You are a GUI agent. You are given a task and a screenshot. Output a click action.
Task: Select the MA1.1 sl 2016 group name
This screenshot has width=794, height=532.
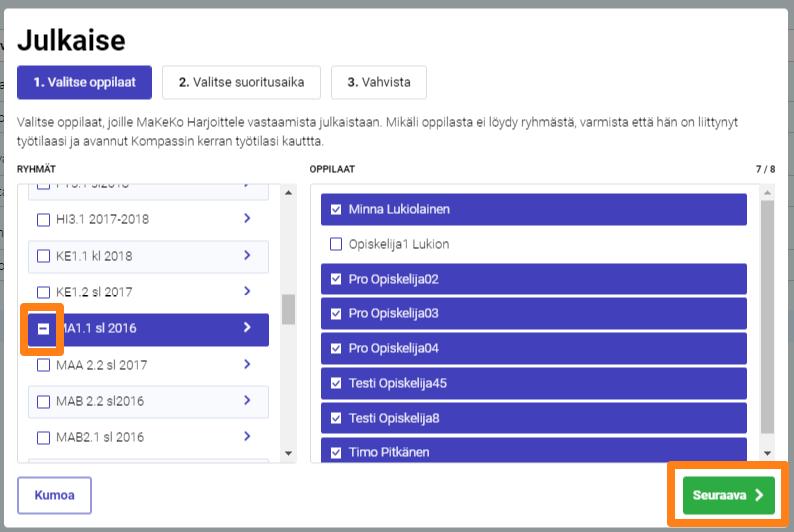click(x=99, y=328)
